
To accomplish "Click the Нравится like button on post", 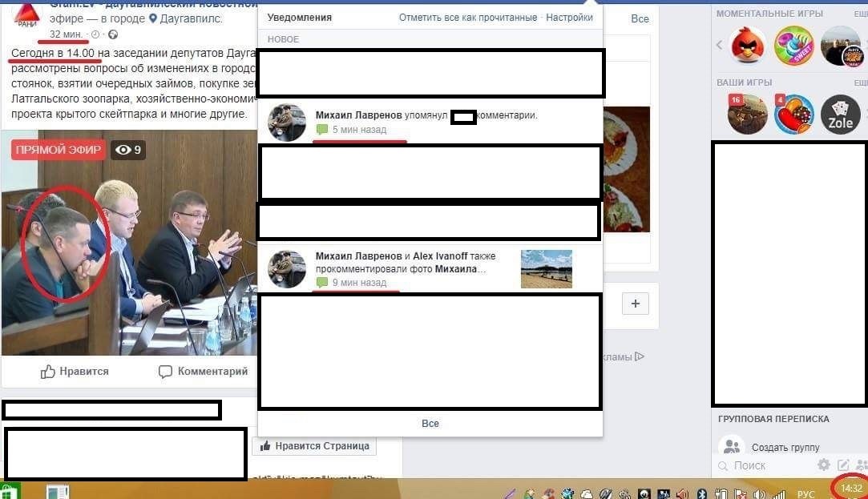I will (75, 372).
